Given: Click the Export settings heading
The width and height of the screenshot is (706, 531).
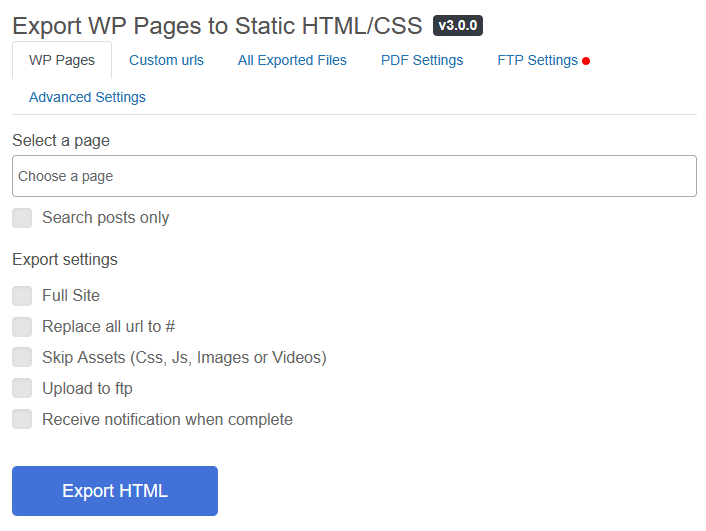Looking at the screenshot, I should 65,260.
